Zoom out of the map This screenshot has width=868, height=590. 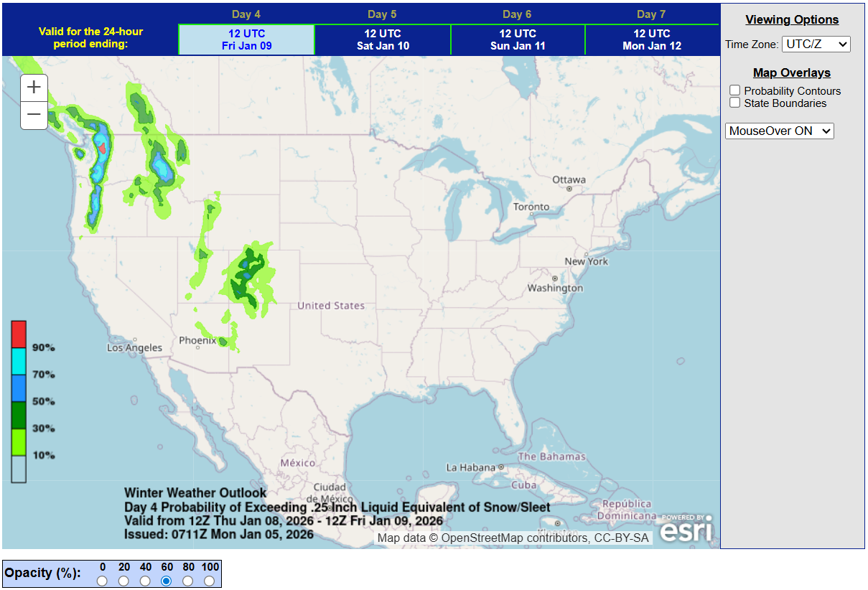pos(34,114)
